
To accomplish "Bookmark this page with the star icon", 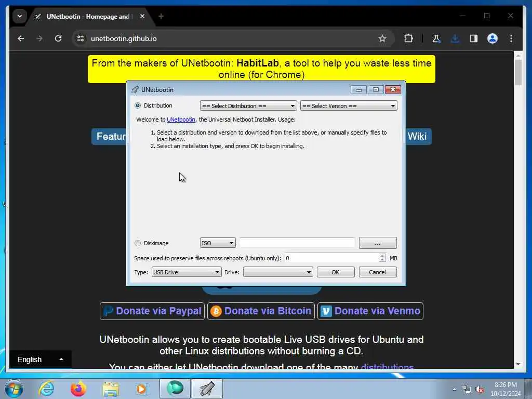I will tap(382, 38).
